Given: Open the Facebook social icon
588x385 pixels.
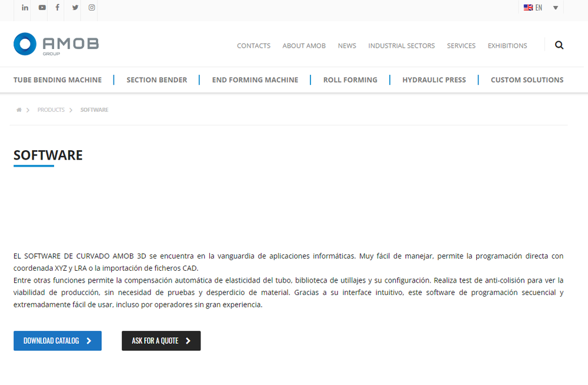Looking at the screenshot, I should [x=58, y=8].
